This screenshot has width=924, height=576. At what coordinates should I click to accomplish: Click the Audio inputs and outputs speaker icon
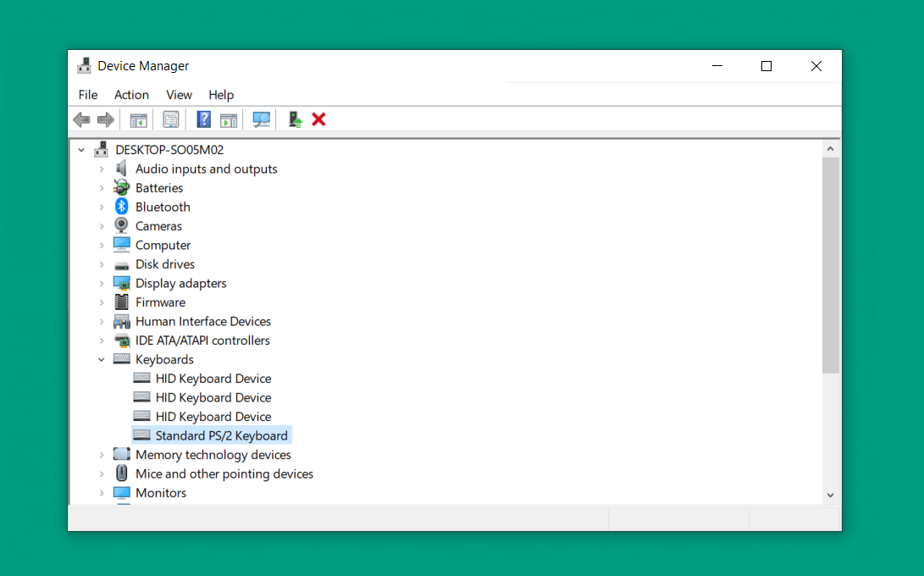[x=121, y=169]
